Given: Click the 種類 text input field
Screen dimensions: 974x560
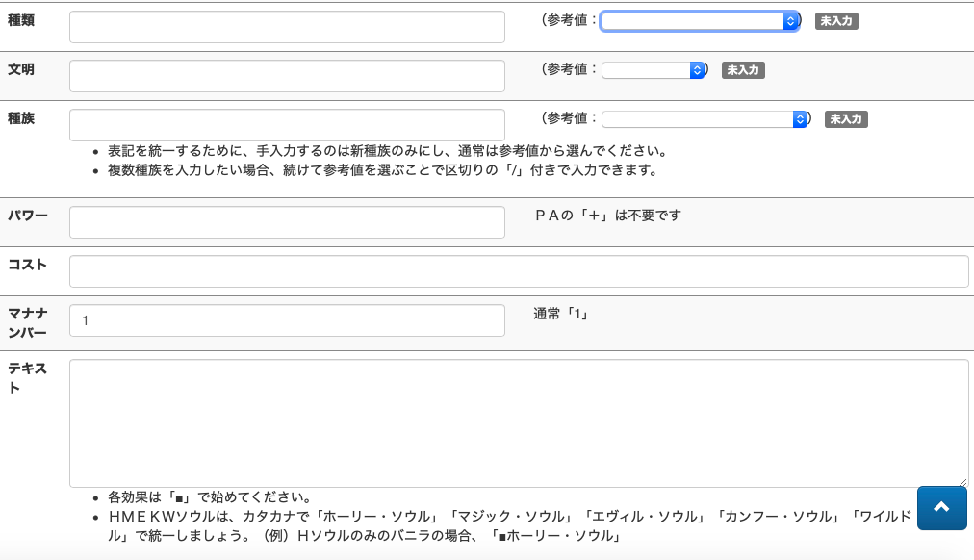Looking at the screenshot, I should (x=287, y=27).
